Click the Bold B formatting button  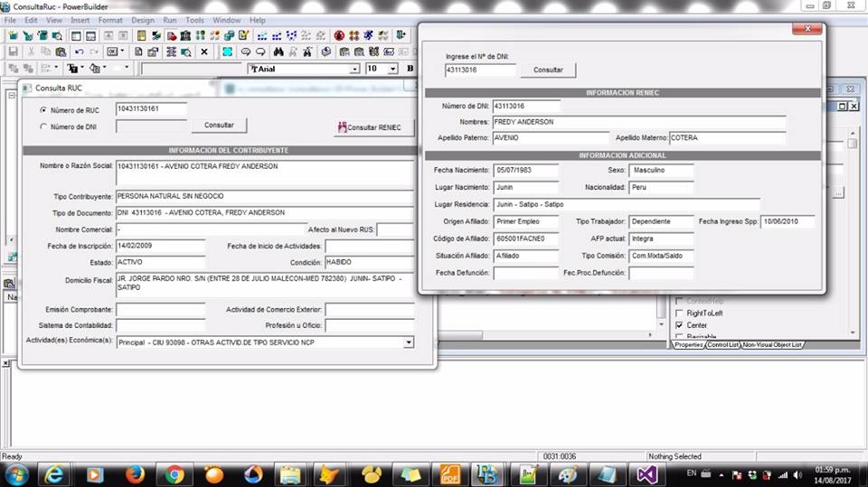click(x=410, y=69)
